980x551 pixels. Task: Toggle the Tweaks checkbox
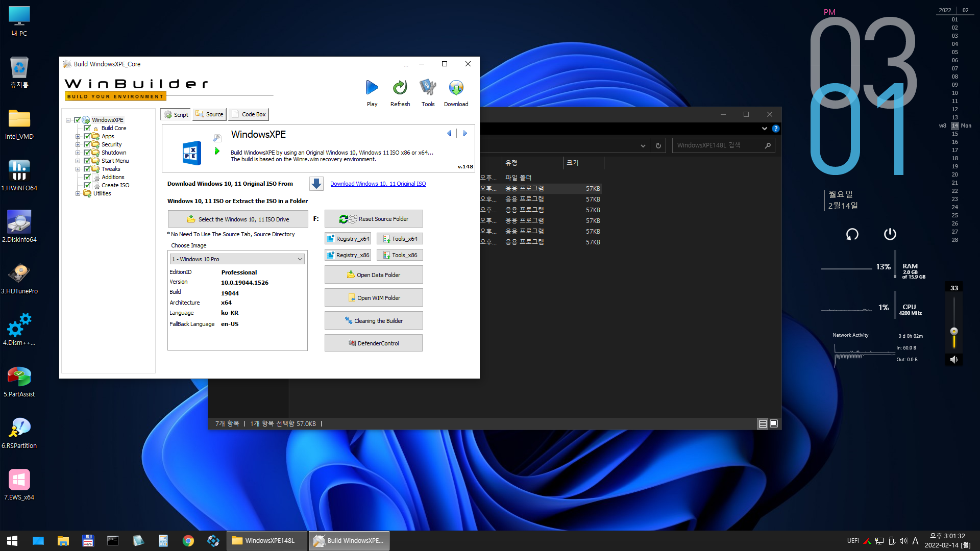pyautogui.click(x=87, y=169)
